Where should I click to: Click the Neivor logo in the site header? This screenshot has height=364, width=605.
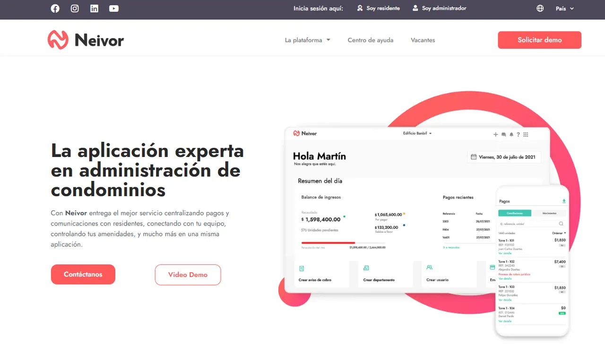point(86,40)
